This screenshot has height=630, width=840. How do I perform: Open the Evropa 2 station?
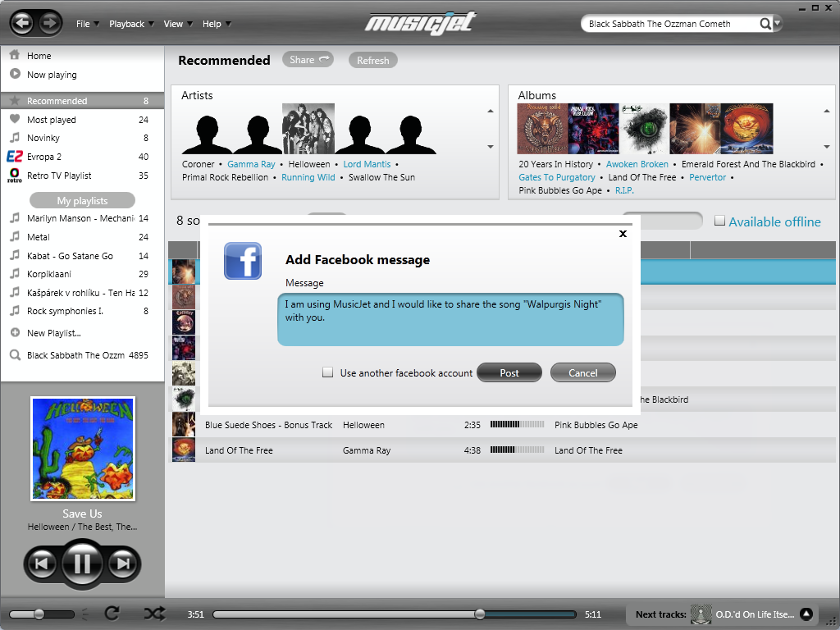pyautogui.click(x=83, y=157)
